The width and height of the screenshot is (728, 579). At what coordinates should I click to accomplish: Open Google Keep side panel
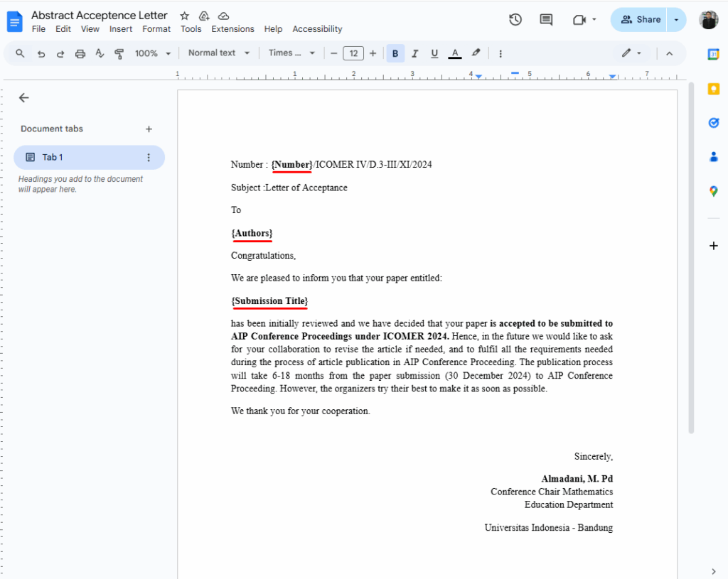[x=713, y=89]
